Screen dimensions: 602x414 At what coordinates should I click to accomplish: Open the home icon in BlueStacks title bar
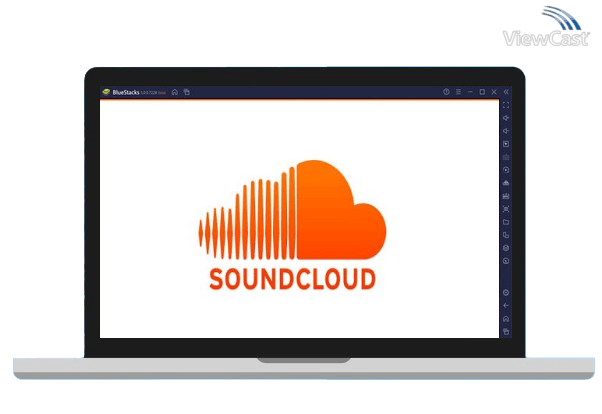point(175,92)
